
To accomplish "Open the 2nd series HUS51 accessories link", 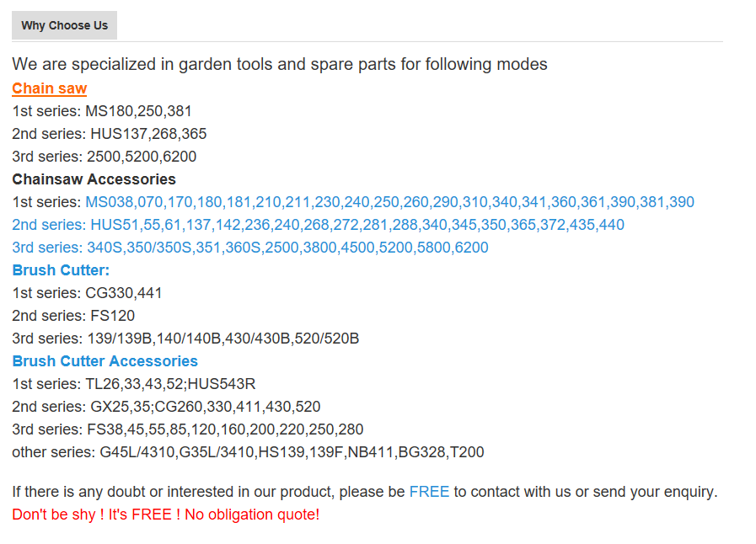I will click(319, 225).
